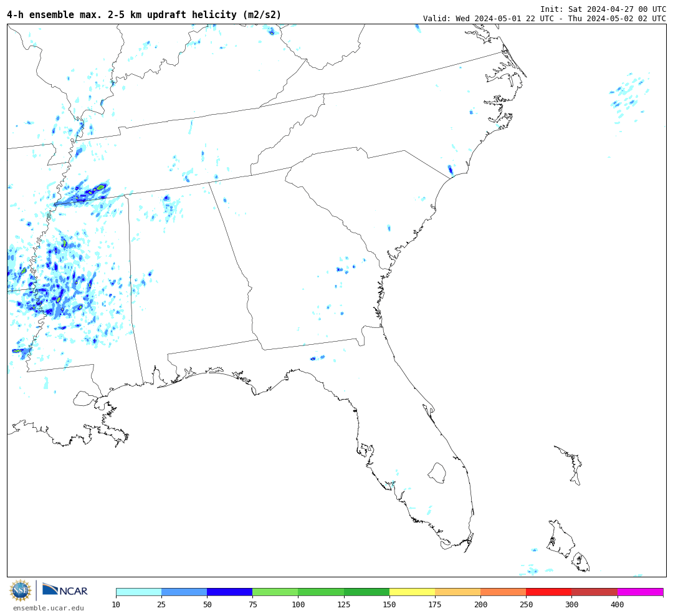The image size is (673, 616).
Task: Click the colorbar label '75'
Action: tap(252, 605)
